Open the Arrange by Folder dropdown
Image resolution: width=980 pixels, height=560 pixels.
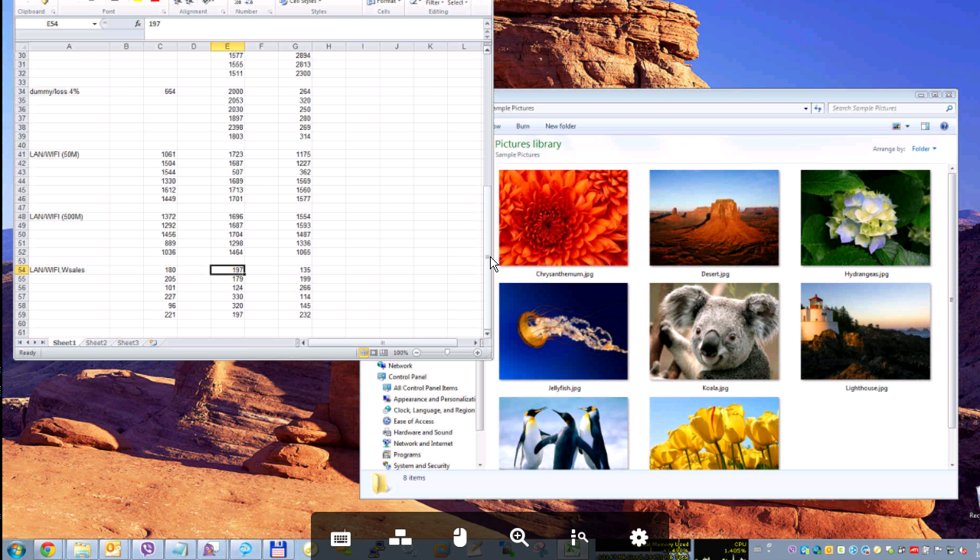(x=924, y=149)
